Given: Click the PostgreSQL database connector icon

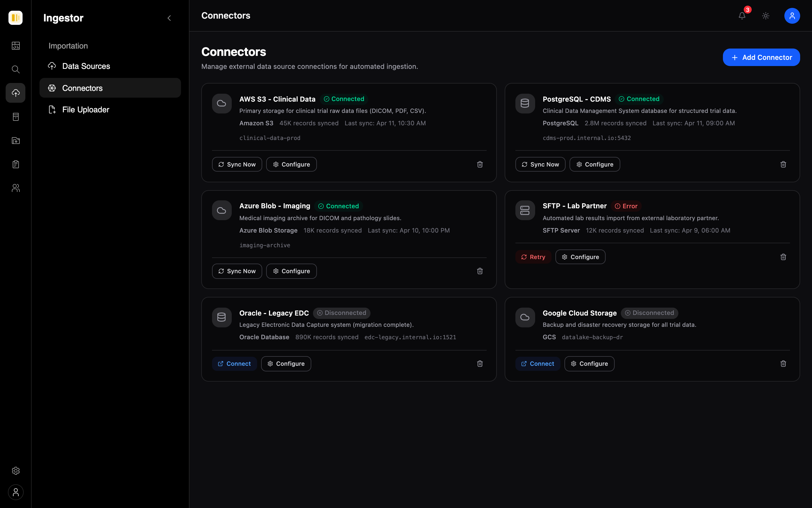Looking at the screenshot, I should pyautogui.click(x=525, y=104).
